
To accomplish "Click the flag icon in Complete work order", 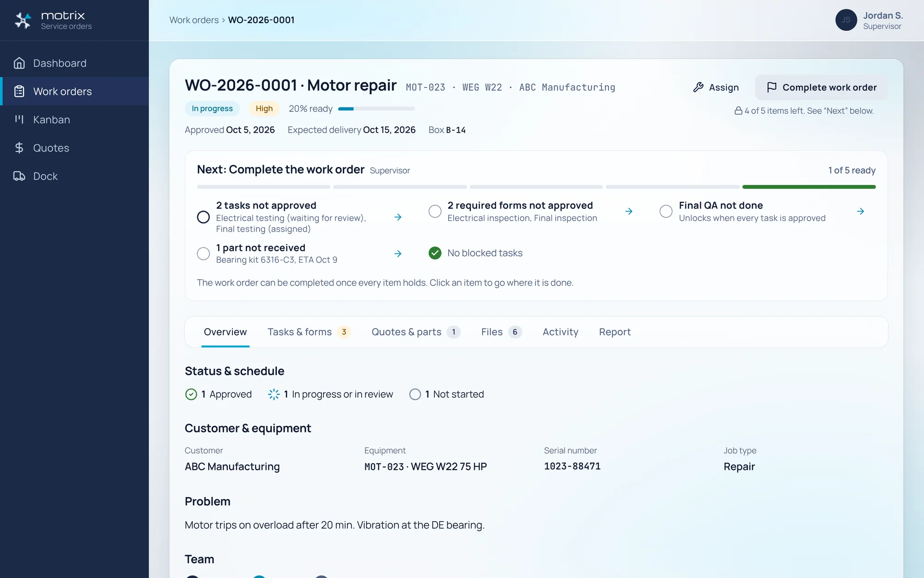I will 771,87.
